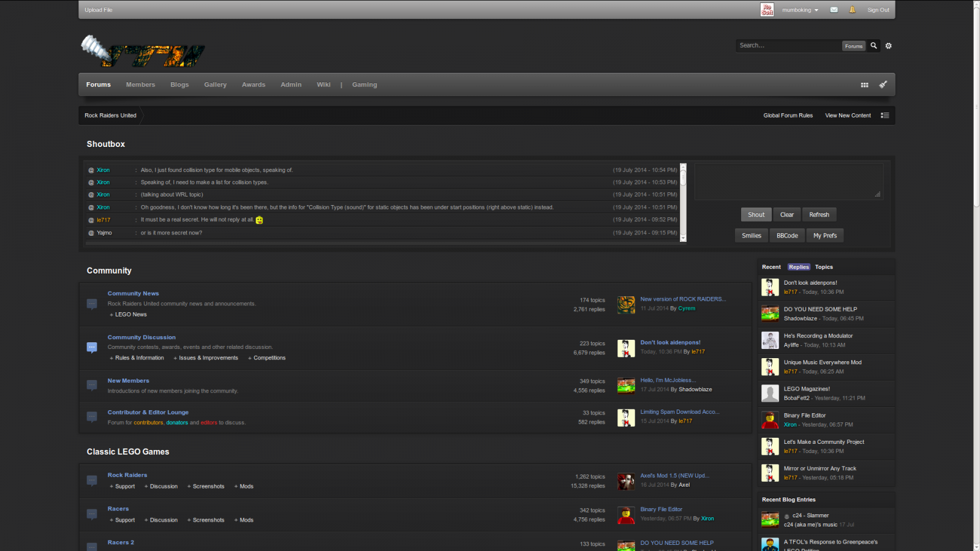Open the BBCode button
This screenshot has width=980, height=551.
(x=787, y=236)
